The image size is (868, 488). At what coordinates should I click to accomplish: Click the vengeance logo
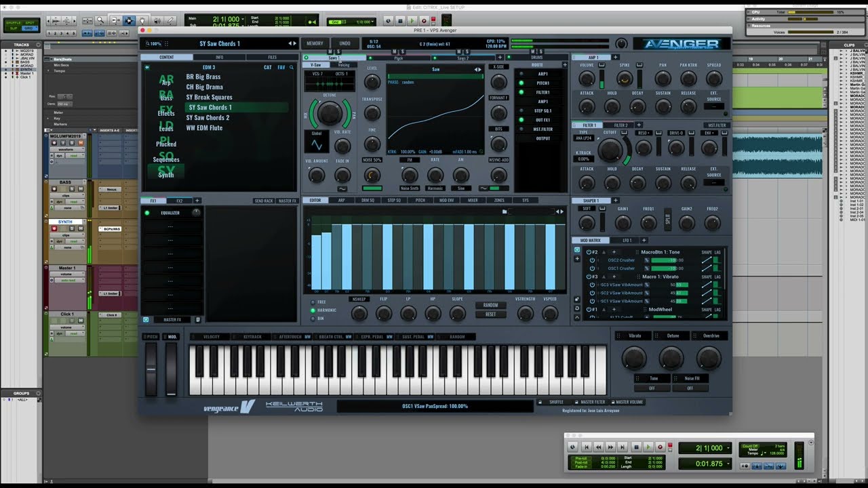[x=229, y=407]
